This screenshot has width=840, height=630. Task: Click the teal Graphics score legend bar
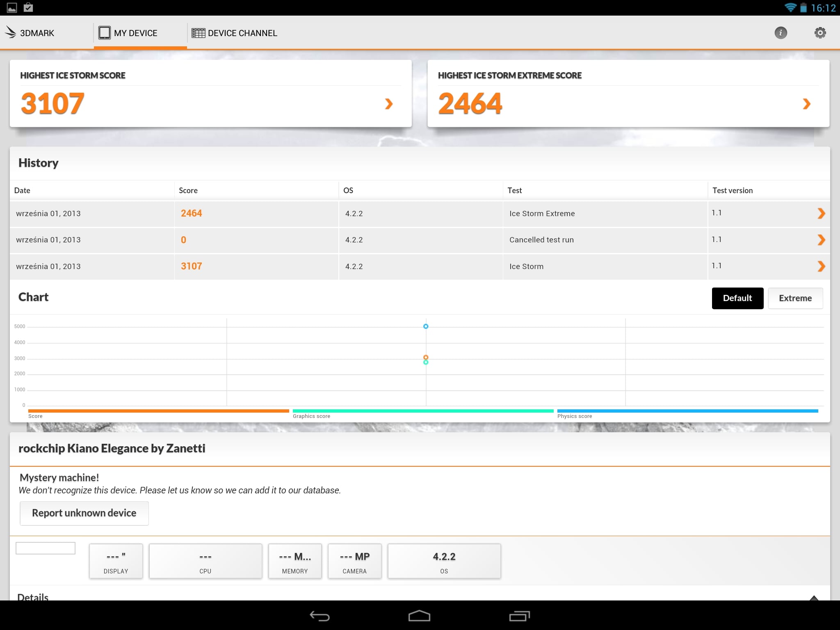pyautogui.click(x=423, y=411)
